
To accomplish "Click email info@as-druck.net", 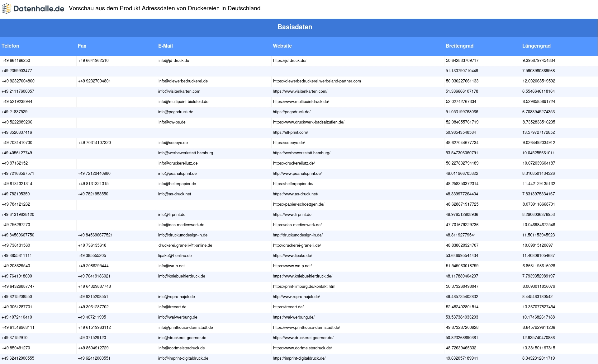I will coord(174,194).
